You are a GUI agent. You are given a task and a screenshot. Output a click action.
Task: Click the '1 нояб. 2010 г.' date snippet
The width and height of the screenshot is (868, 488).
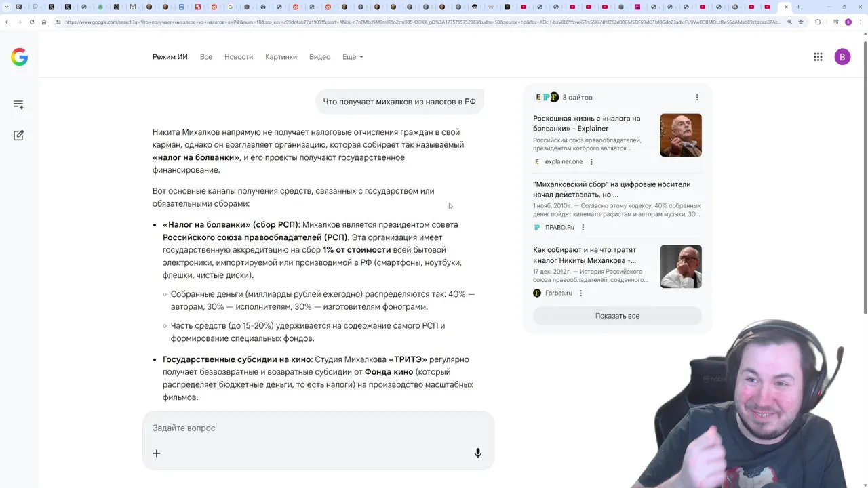click(553, 205)
